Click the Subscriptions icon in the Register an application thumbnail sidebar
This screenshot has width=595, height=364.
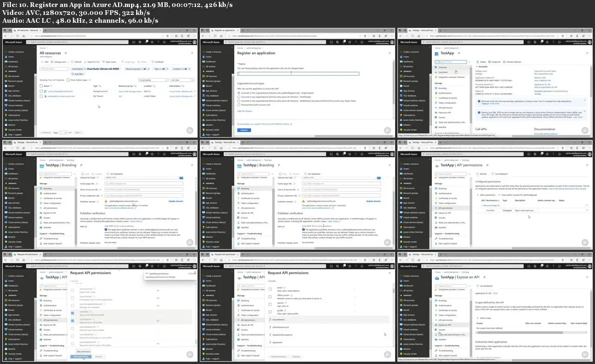tap(204, 115)
